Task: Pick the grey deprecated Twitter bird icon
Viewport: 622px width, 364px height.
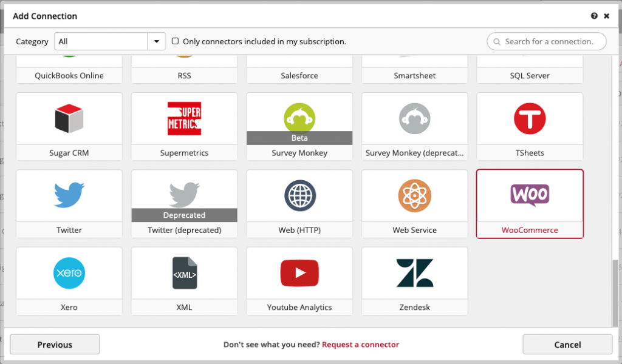Action: [x=184, y=195]
